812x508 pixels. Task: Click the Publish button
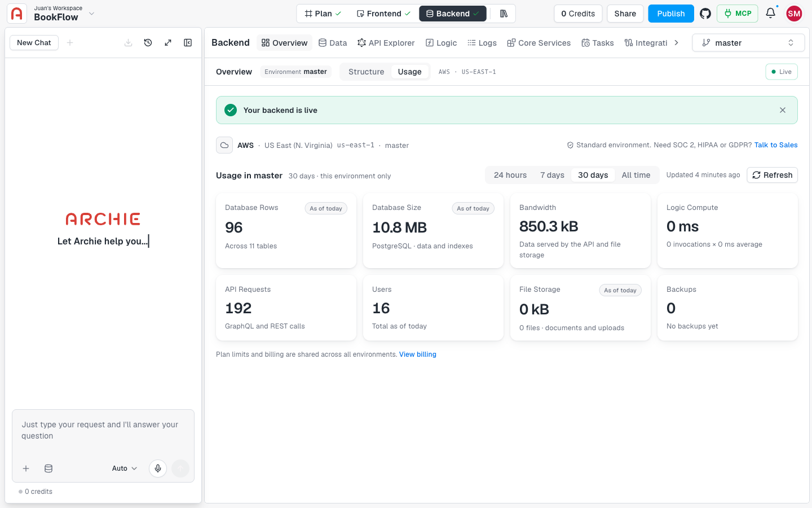[x=671, y=14]
